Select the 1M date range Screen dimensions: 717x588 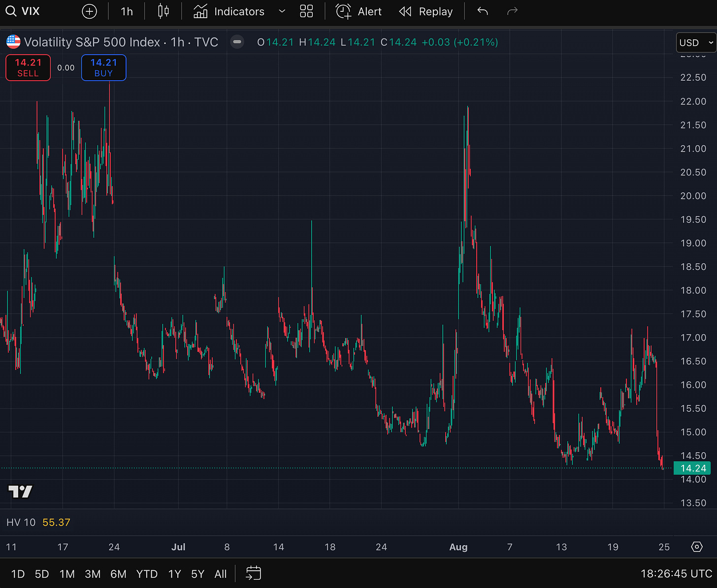[67, 574]
